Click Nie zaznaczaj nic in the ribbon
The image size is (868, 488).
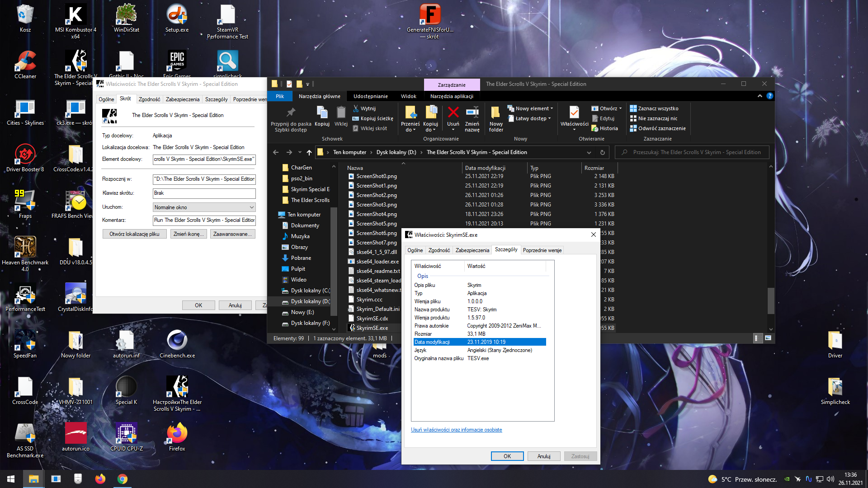[x=653, y=118]
